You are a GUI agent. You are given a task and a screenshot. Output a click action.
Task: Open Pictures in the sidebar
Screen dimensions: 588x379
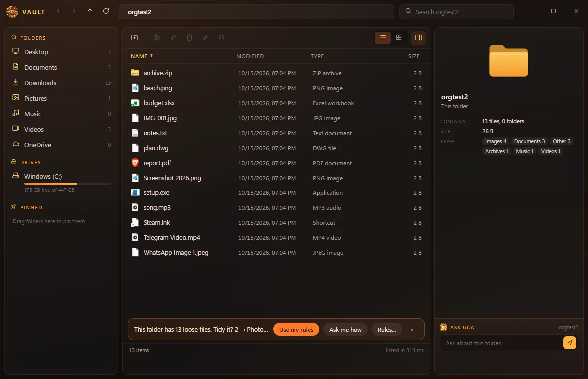[x=61, y=98]
